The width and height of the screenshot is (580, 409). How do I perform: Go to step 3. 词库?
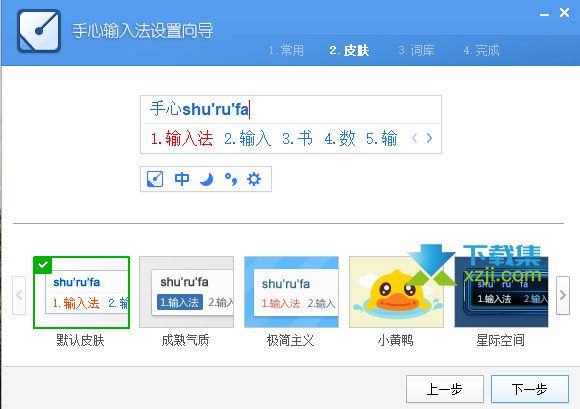click(417, 50)
